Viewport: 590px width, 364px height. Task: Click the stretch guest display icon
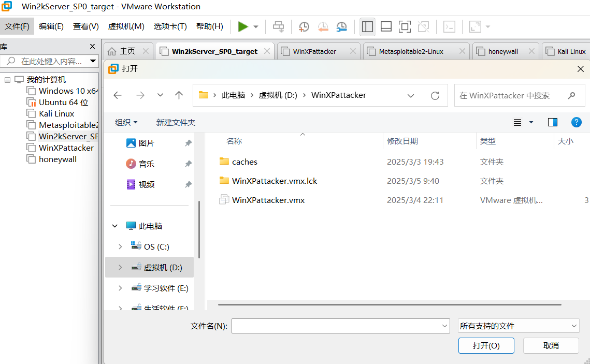(475, 27)
